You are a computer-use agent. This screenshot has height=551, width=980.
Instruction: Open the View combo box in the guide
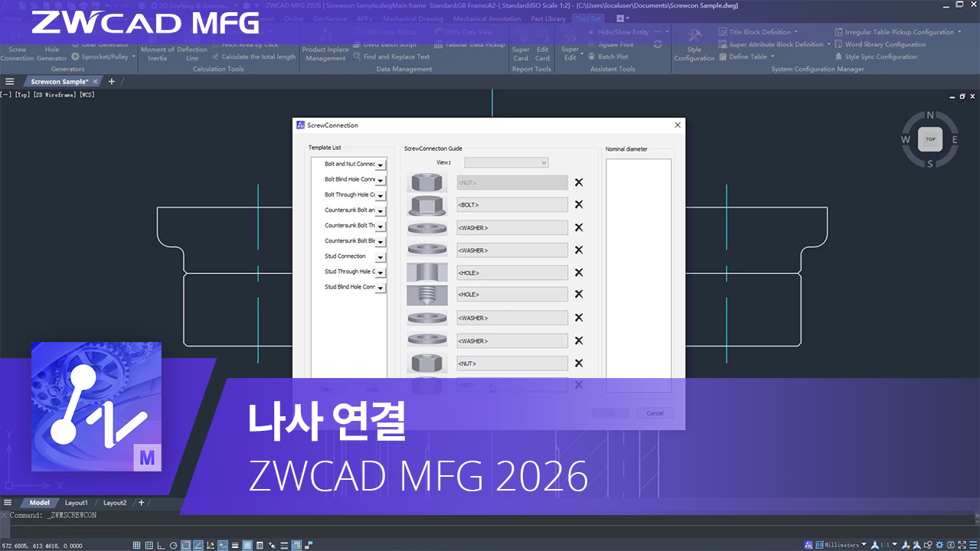[x=506, y=162]
